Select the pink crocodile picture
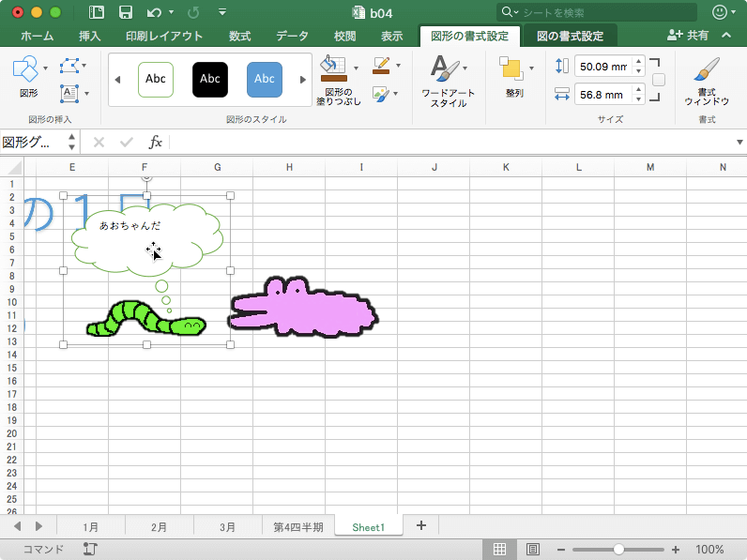Viewport: 747px width, 560px height. [303, 307]
